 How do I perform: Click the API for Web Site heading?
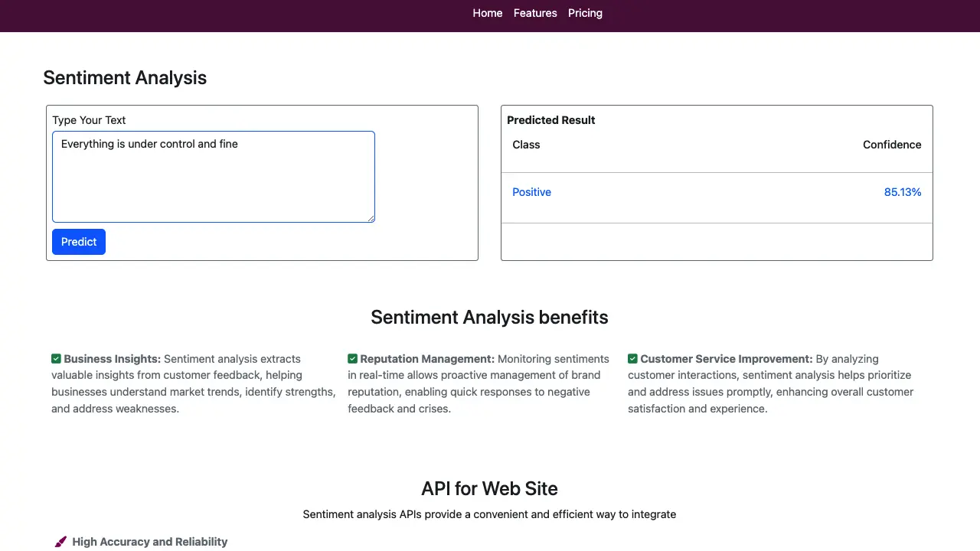click(489, 489)
